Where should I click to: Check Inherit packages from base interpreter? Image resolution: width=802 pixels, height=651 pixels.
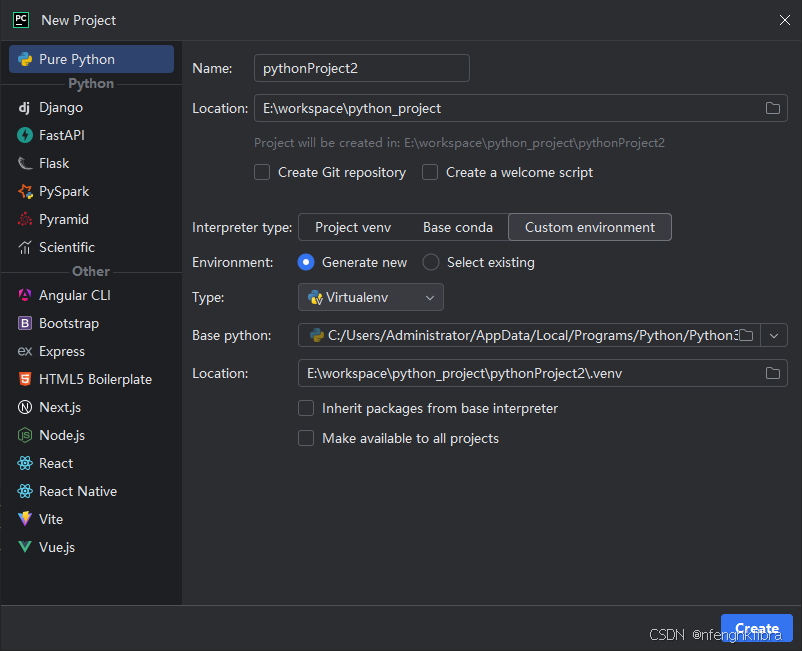[x=306, y=408]
